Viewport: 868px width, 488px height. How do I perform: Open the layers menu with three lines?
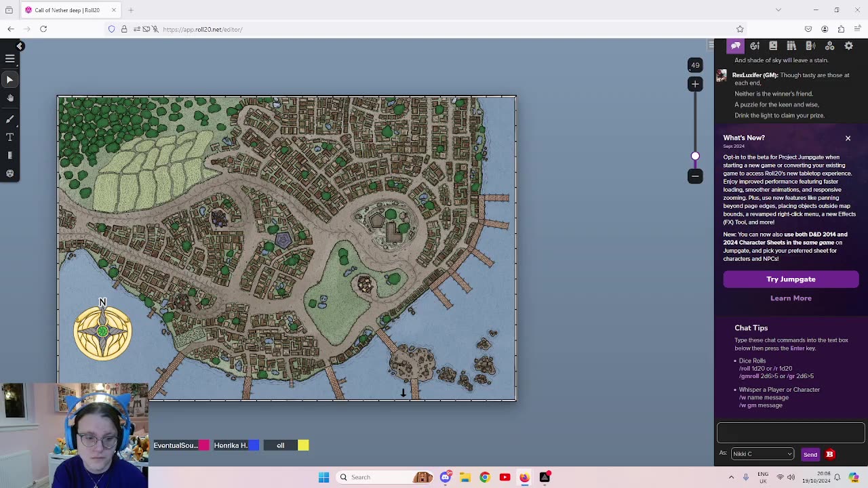click(10, 59)
